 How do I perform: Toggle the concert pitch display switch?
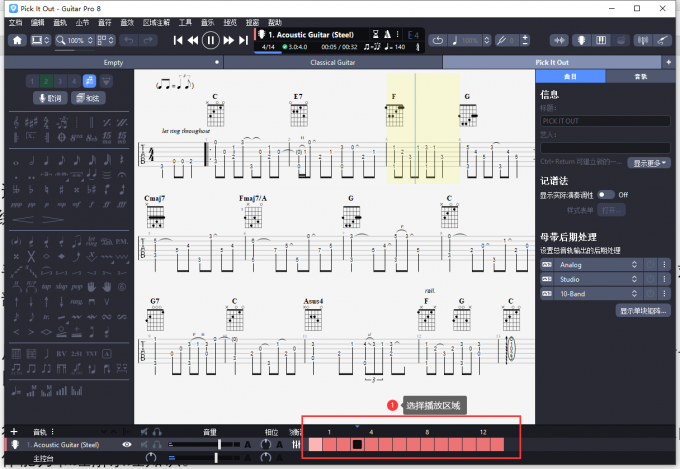point(605,194)
